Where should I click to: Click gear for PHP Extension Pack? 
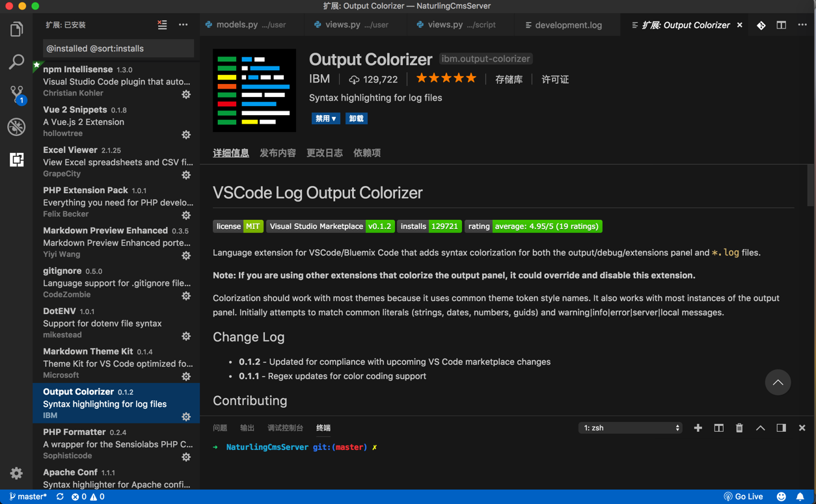tap(186, 215)
